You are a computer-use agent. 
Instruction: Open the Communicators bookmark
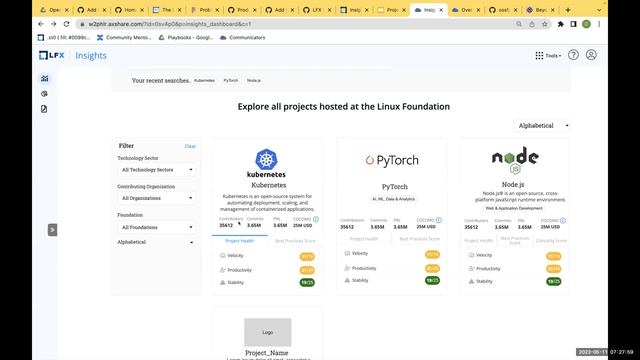tap(242, 38)
